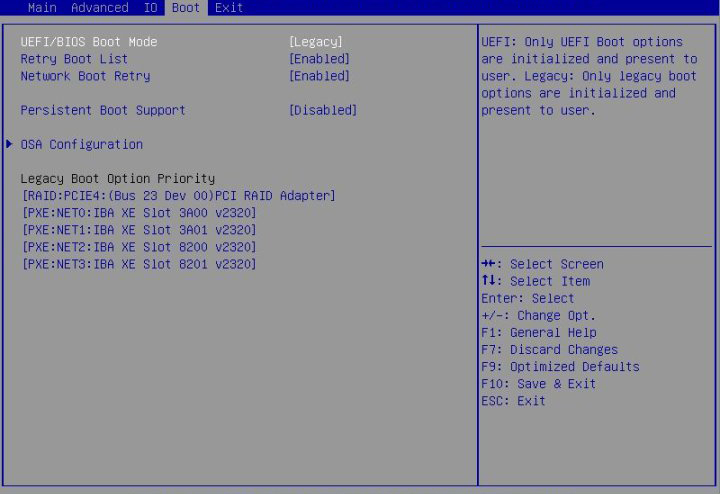The width and height of the screenshot is (720, 494).
Task: Select PXE:NET2 Slot 8200 boot option
Action: pos(139,247)
